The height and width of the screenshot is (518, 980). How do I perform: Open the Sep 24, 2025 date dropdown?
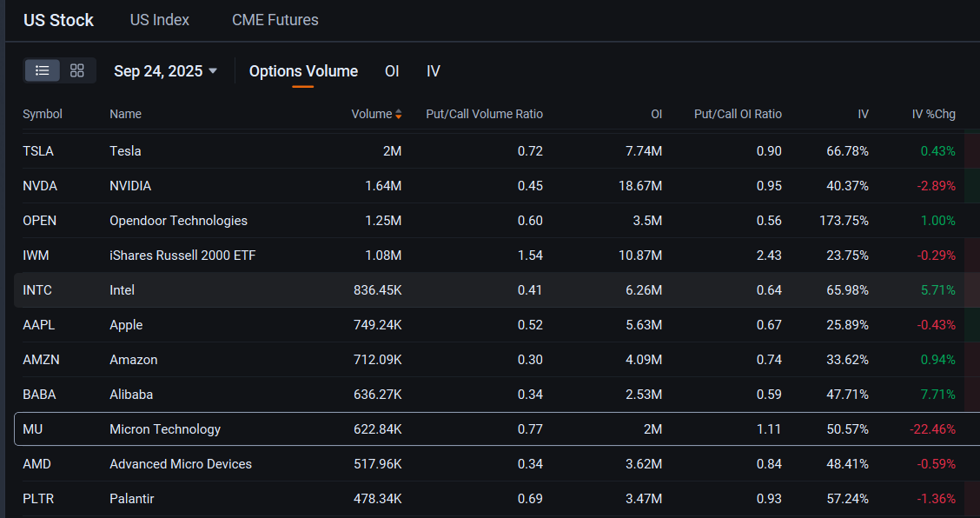point(166,70)
